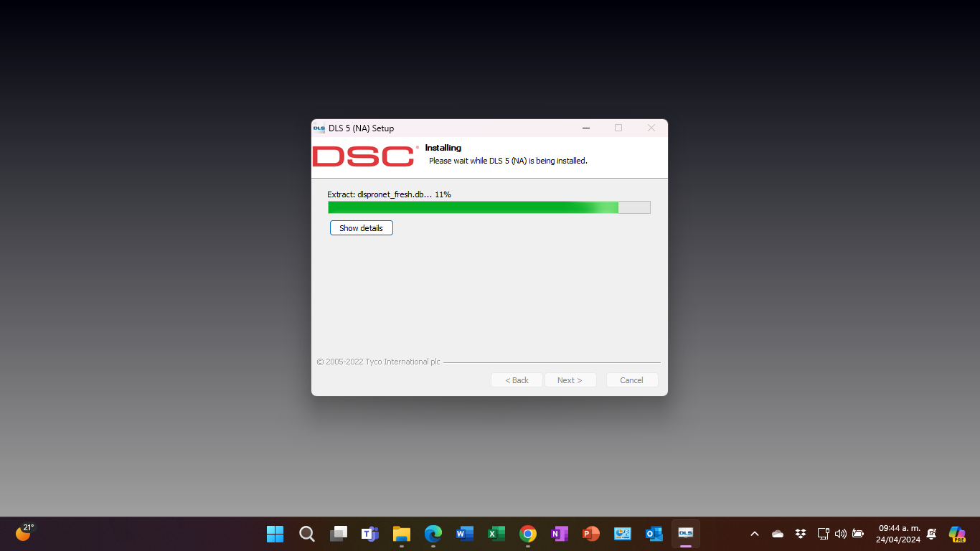
Task: Switch to Google Chrome on the taskbar
Action: click(x=527, y=534)
